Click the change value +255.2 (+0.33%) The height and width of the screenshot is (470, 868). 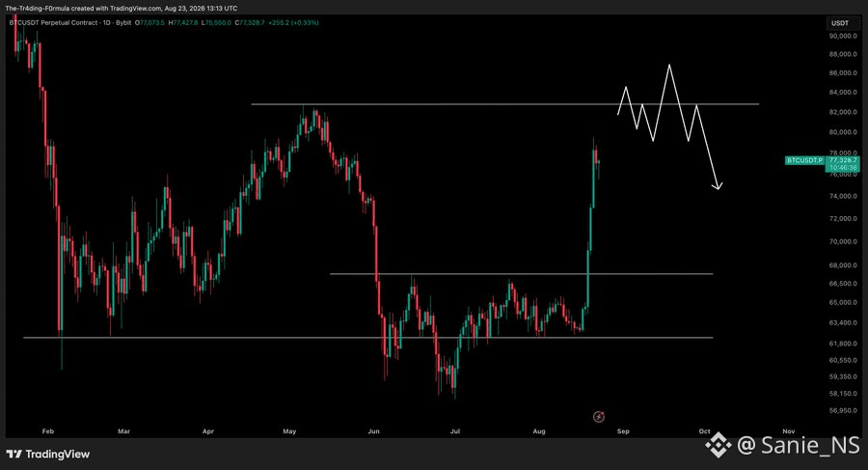pyautogui.click(x=293, y=23)
